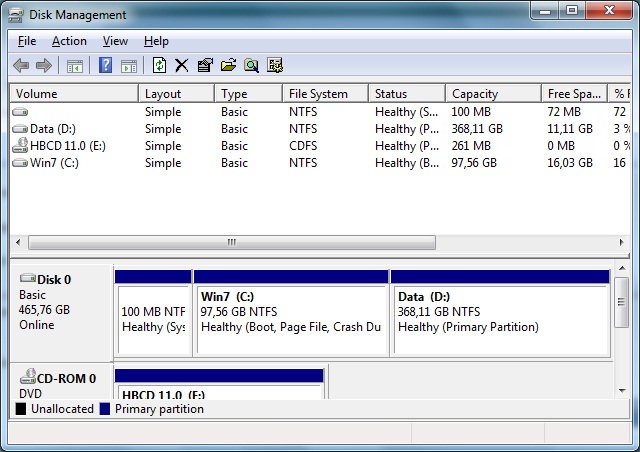The width and height of the screenshot is (640, 452).
Task: Select the Win7 (C:) volume drive icon
Action: click(x=20, y=163)
